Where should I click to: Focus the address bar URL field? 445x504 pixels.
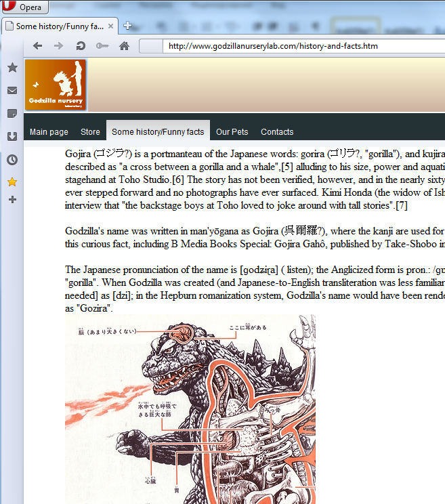pyautogui.click(x=303, y=46)
